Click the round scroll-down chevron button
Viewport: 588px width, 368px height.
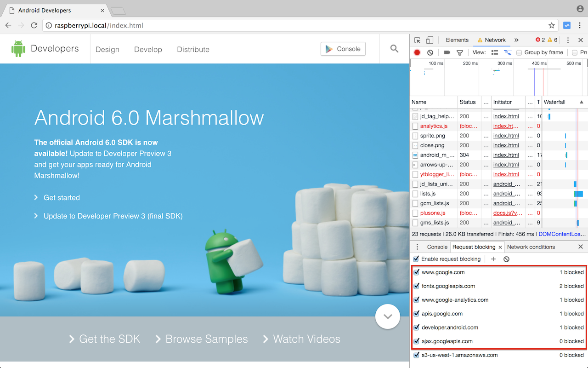388,316
